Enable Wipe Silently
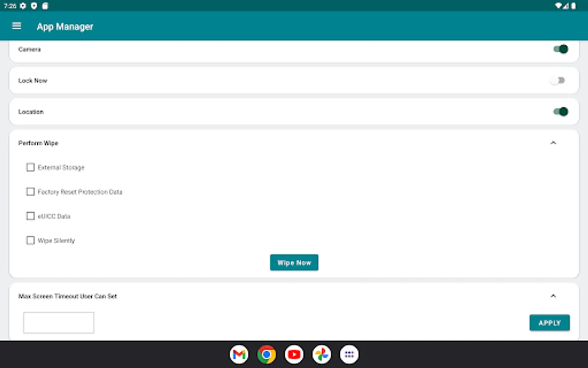 (30, 240)
